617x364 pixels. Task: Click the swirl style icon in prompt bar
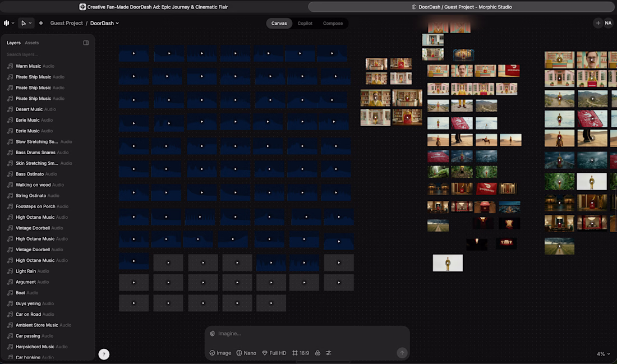click(317, 353)
